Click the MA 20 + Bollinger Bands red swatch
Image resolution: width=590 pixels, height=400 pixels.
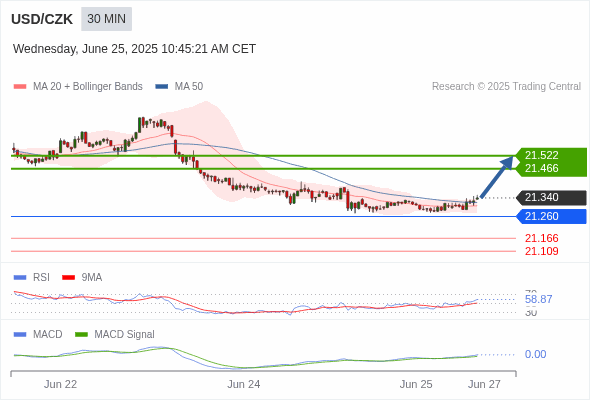pyautogui.click(x=20, y=87)
